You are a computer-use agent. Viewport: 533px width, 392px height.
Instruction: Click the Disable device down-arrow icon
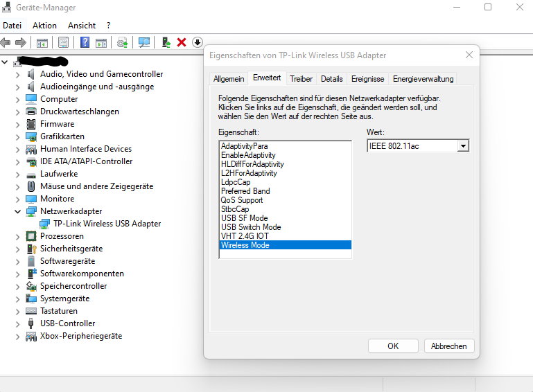pos(198,42)
